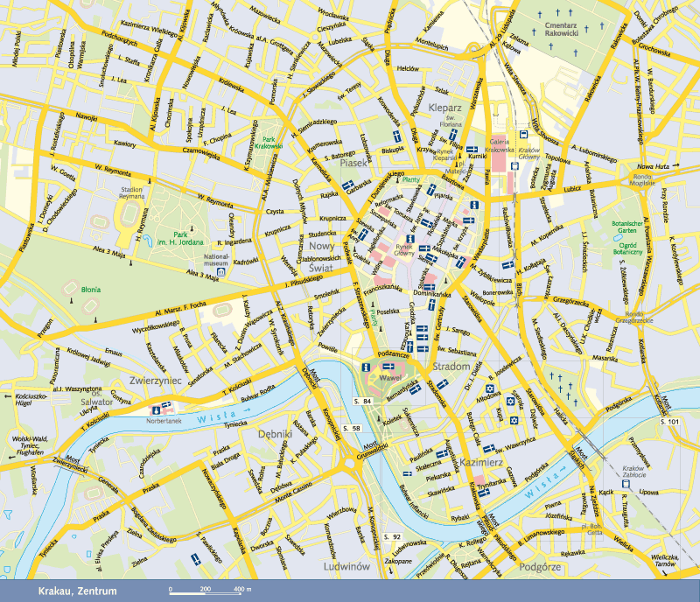Click the church icon beside S. Pawlickiego street
Viewport: 700px width, 602px height.
[x=196, y=558]
